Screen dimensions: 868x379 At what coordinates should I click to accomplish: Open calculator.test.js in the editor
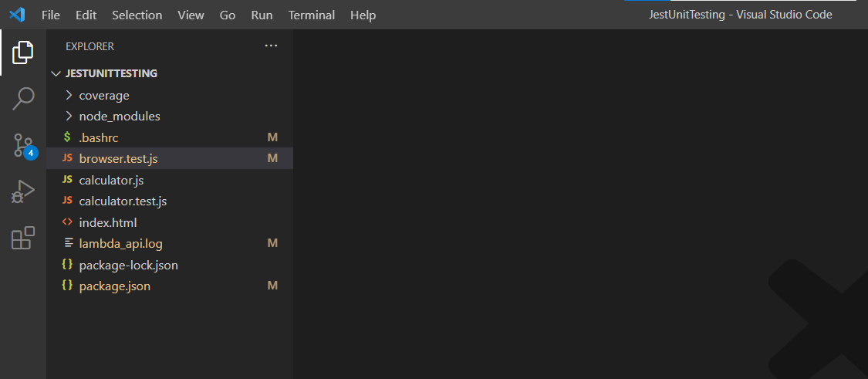pyautogui.click(x=123, y=201)
